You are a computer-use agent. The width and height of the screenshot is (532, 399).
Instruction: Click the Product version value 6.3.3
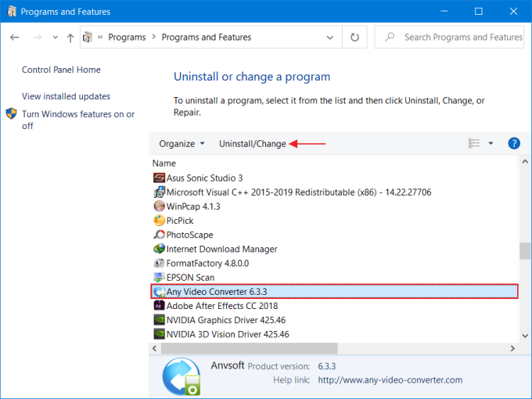point(327,366)
